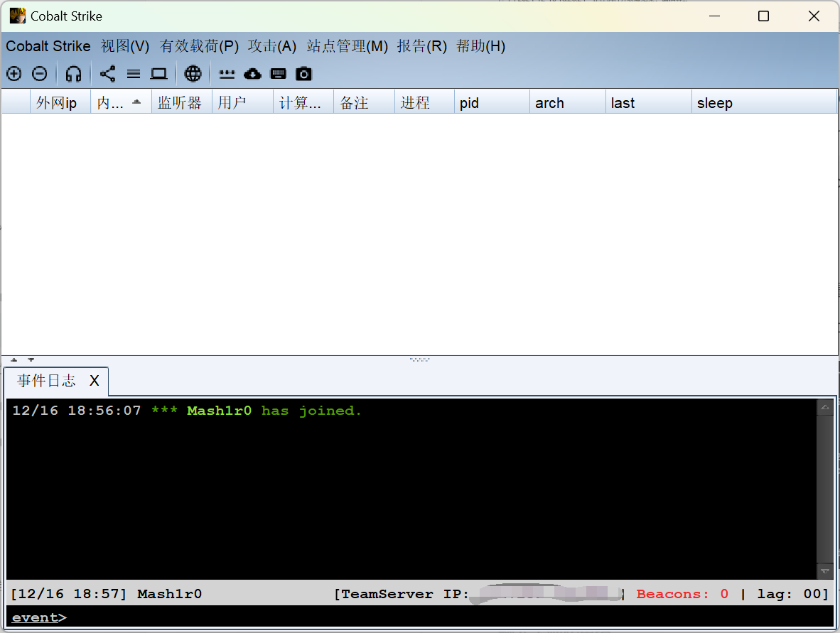Screen dimensions: 840x633
Task: Sort by 用户 column header
Action: [242, 102]
